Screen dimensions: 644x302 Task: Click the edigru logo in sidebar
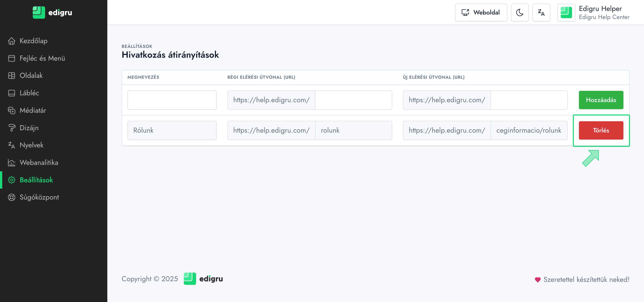[x=53, y=13]
